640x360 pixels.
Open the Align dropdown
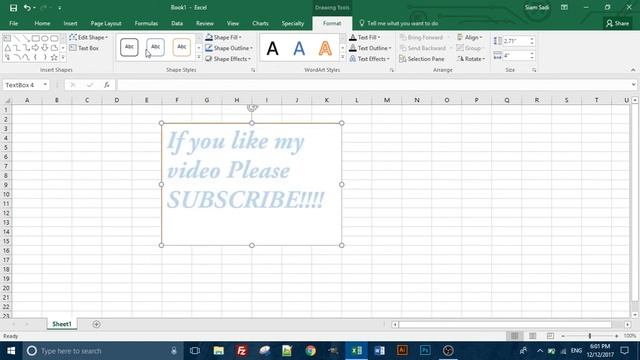469,37
